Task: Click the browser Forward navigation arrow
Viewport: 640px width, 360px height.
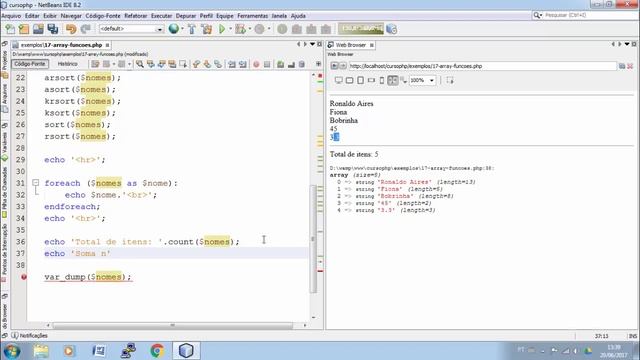Action: pos(343,66)
